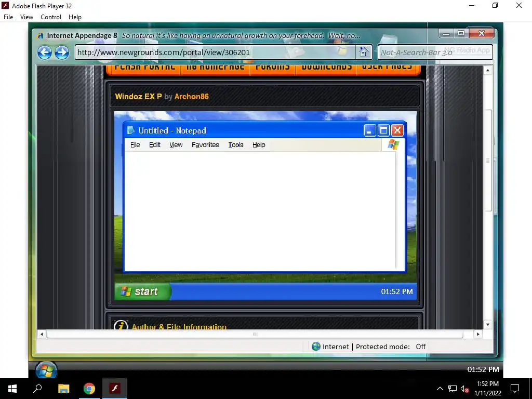Open taskbar search magnifier
Image resolution: width=532 pixels, height=399 pixels.
(37, 389)
